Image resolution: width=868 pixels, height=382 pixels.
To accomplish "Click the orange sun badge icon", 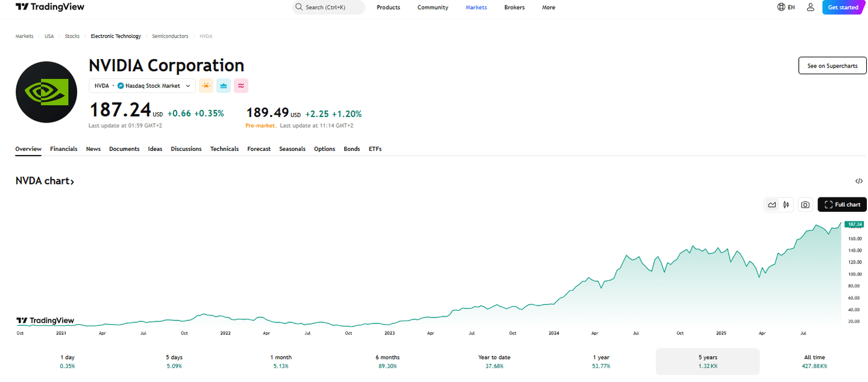I will click(206, 86).
